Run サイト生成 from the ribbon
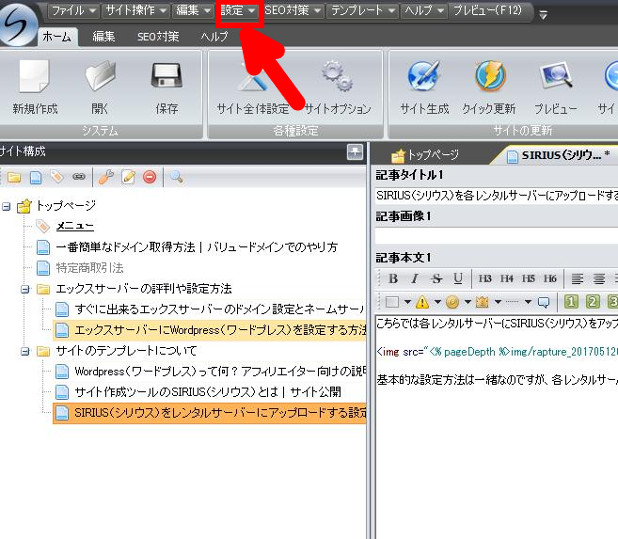The width and height of the screenshot is (618, 539). [424, 76]
